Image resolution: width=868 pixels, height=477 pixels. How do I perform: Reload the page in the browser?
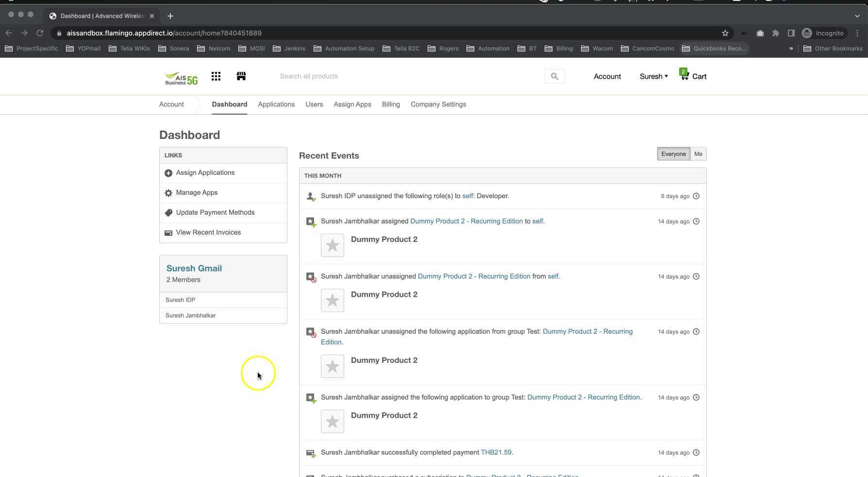(x=40, y=33)
